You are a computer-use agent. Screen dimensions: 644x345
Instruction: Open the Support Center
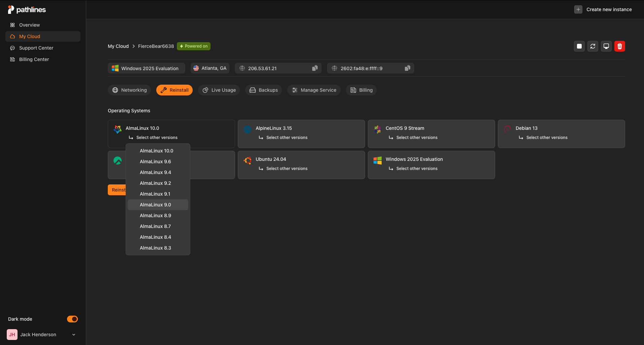[x=36, y=48]
